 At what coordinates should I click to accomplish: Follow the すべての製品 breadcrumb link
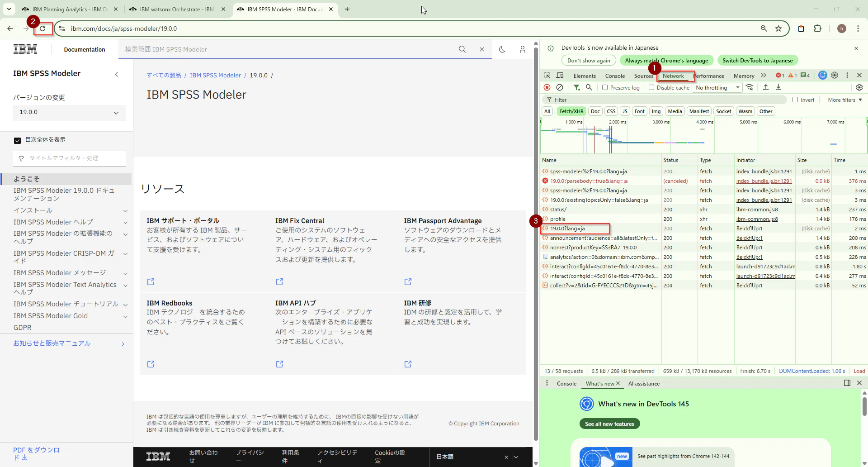tap(164, 76)
